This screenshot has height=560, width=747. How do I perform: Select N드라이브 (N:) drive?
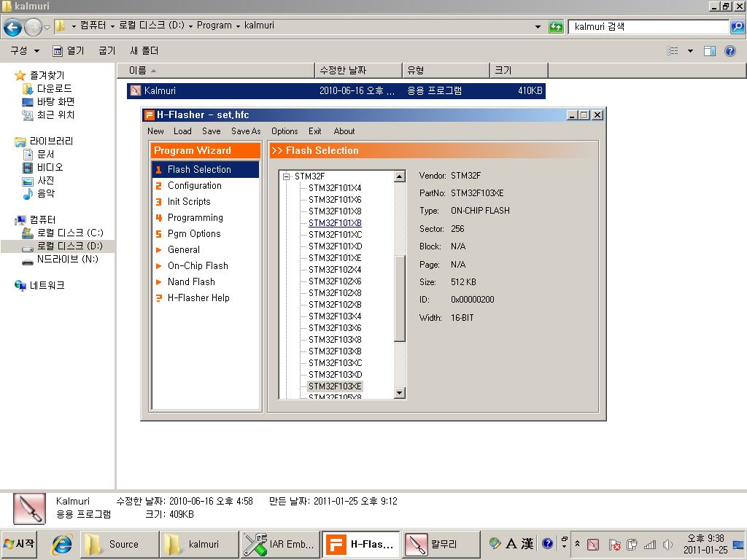[x=67, y=259]
